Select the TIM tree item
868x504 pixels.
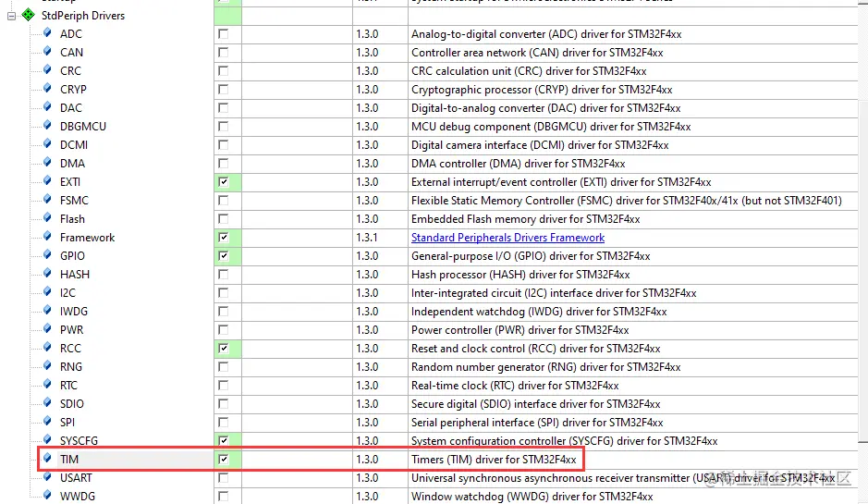coord(69,459)
